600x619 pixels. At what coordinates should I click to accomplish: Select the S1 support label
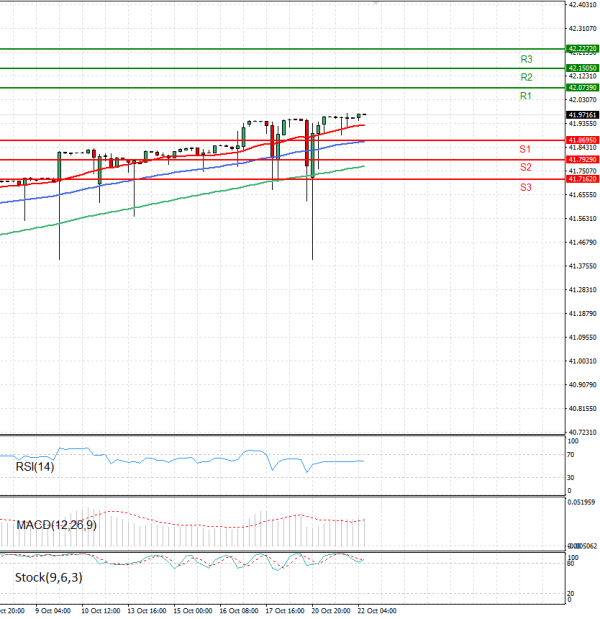click(524, 149)
